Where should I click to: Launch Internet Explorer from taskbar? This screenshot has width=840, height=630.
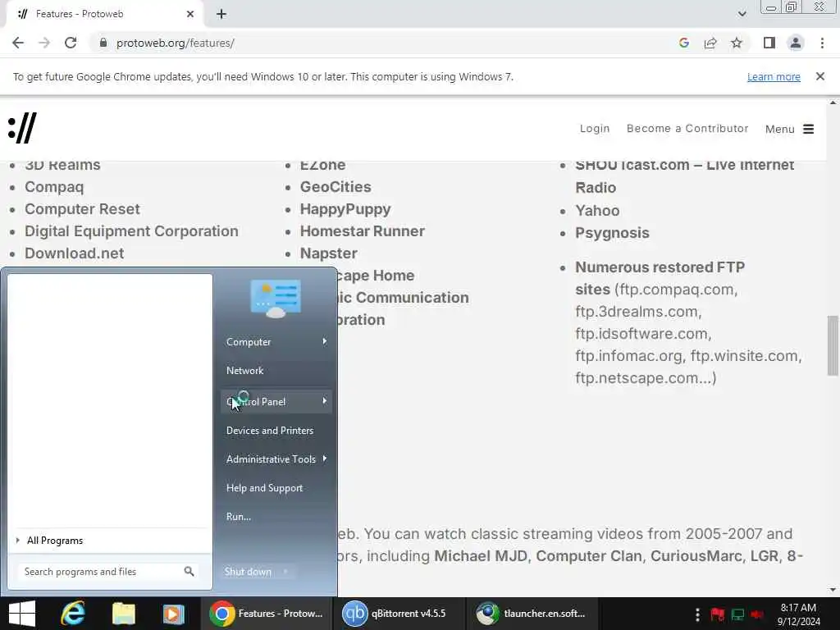click(73, 614)
